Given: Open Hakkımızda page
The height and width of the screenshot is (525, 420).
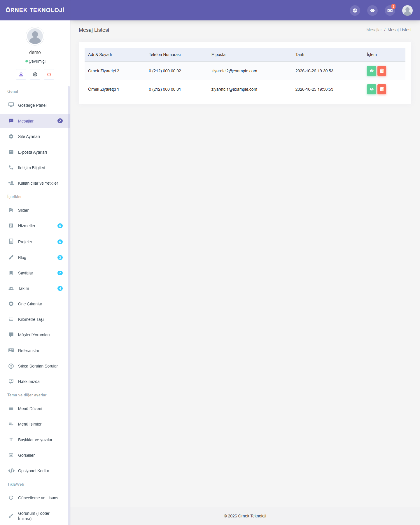Looking at the screenshot, I should click(35, 381).
